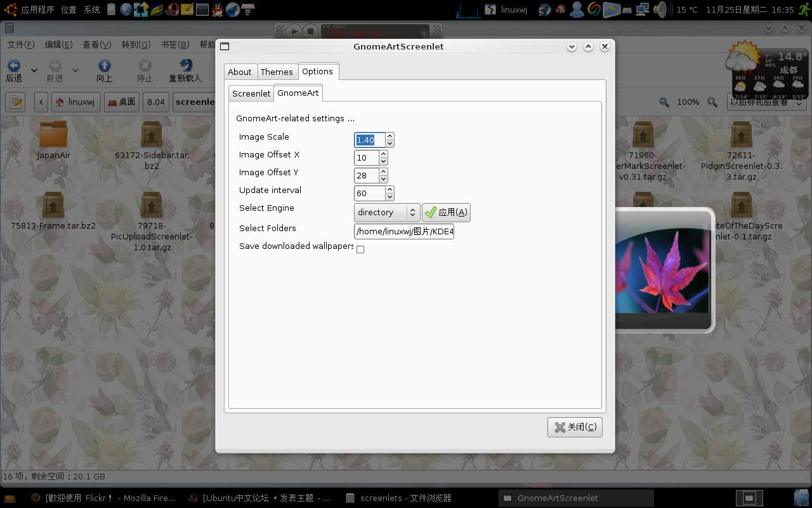Decrease Update interval with down arrow
Screen dimensions: 812x508
coord(390,197)
